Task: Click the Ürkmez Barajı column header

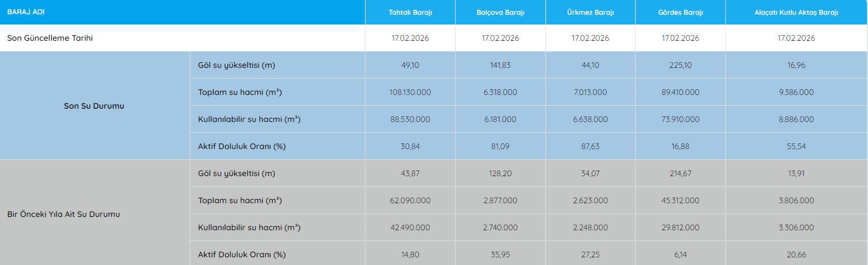Action: pyautogui.click(x=590, y=12)
